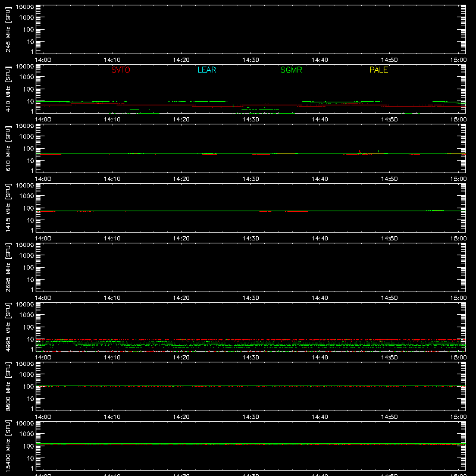Click the red SVTO station label

[121, 70]
